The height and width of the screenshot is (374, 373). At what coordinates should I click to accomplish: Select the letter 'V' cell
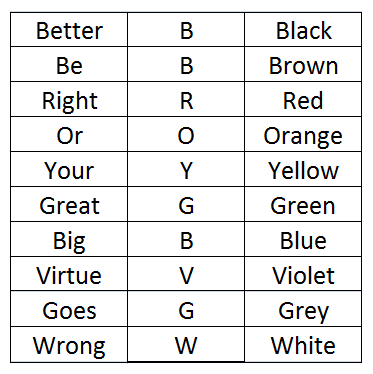(186, 274)
